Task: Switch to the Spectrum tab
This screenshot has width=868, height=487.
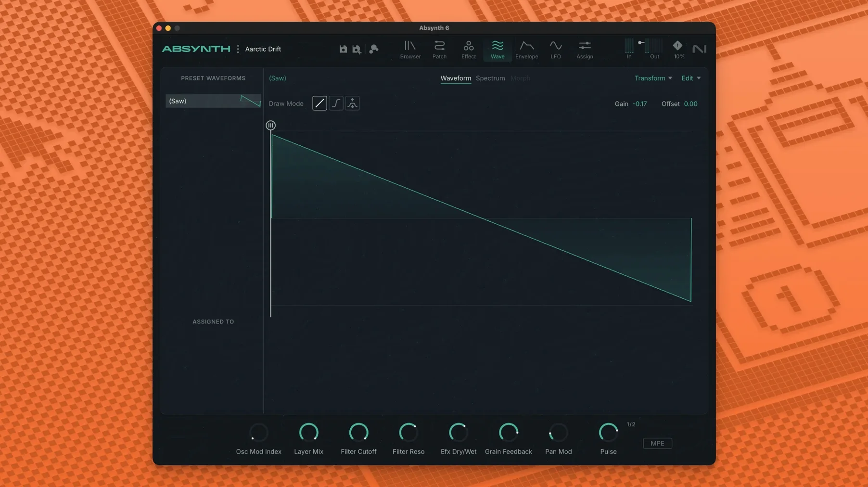Action: 490,78
